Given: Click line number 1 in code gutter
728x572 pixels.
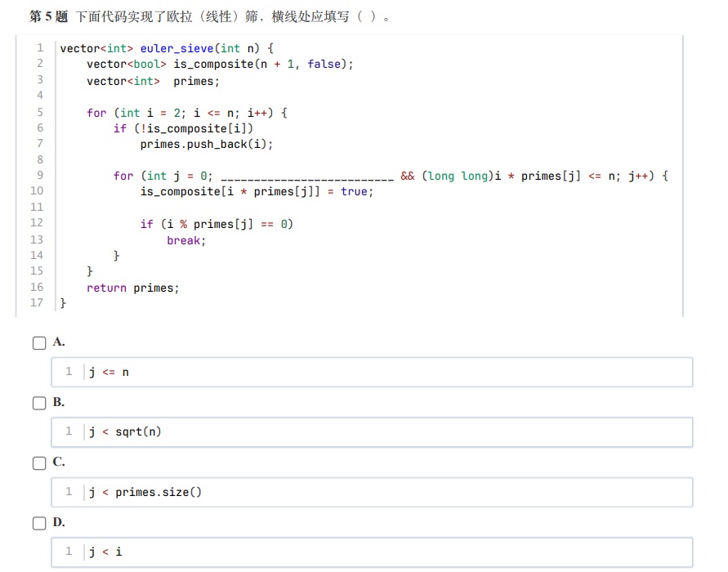Looking at the screenshot, I should click(40, 48).
